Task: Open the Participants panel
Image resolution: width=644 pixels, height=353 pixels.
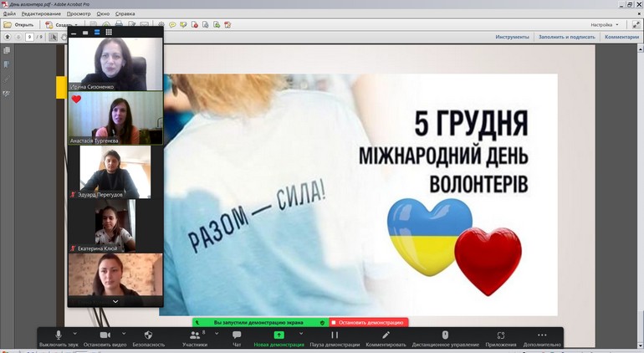Action: click(195, 339)
